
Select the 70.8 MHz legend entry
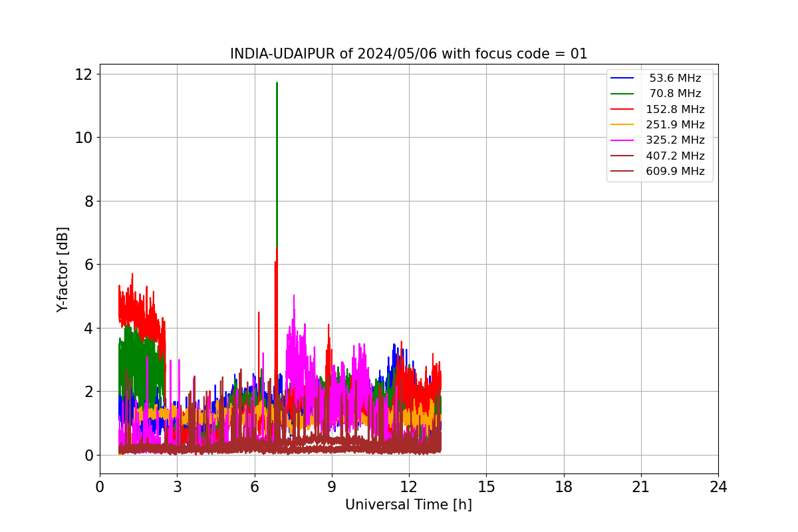[656, 94]
